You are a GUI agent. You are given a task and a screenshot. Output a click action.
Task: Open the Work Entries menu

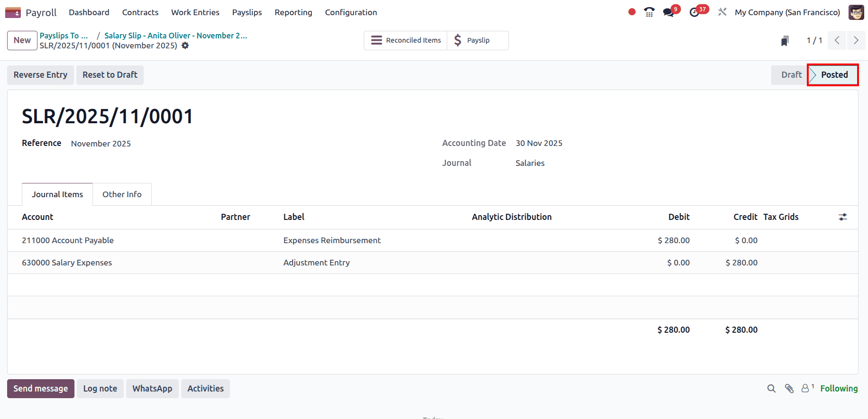[x=195, y=12]
